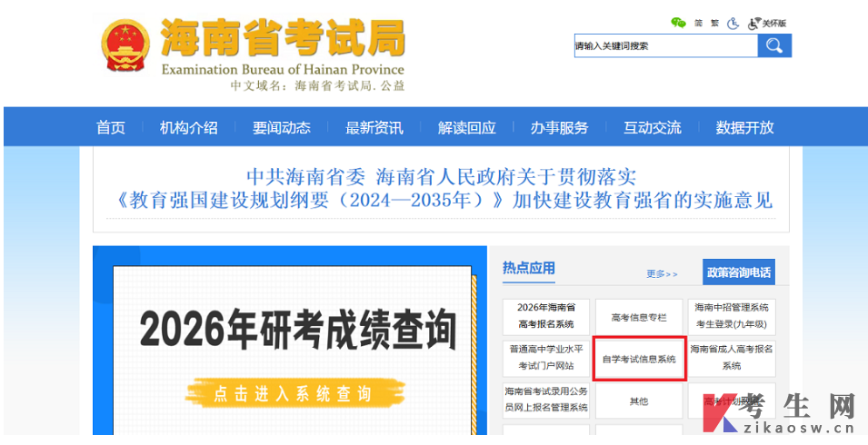The width and height of the screenshot is (868, 445).
Task: Open 机构介绍 menu item
Action: tap(189, 128)
